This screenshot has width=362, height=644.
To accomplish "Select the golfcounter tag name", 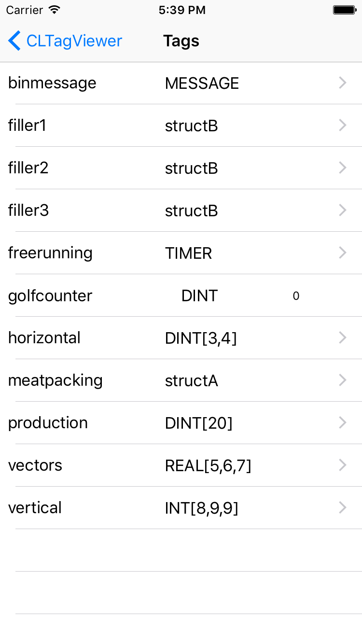I will (x=50, y=295).
